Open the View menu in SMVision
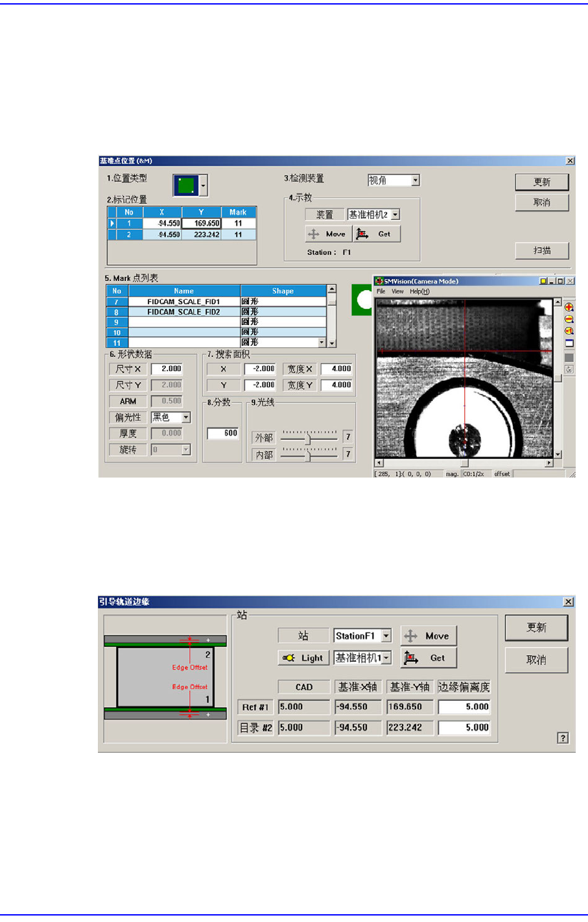This screenshot has height=922, width=588. coord(397,291)
